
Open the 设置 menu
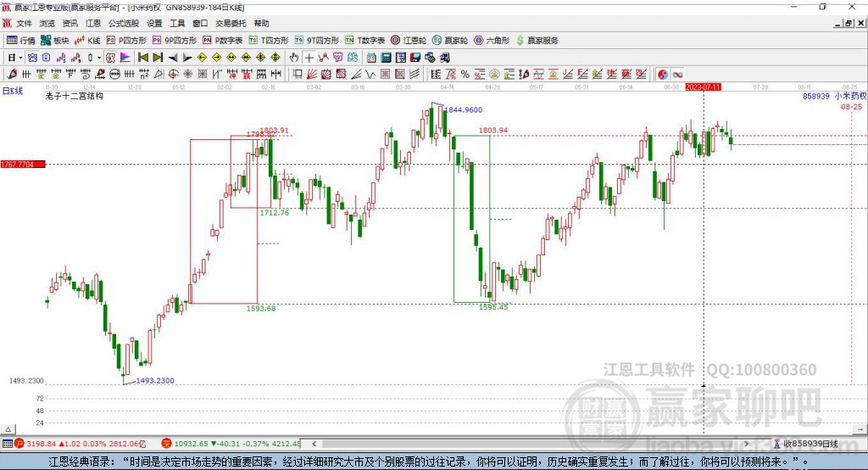154,23
